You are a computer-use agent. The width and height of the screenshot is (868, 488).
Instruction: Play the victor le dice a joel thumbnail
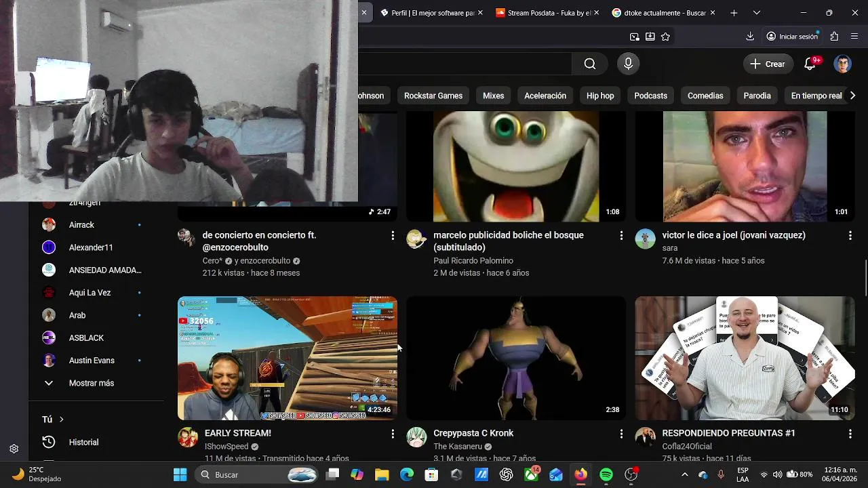click(x=745, y=167)
